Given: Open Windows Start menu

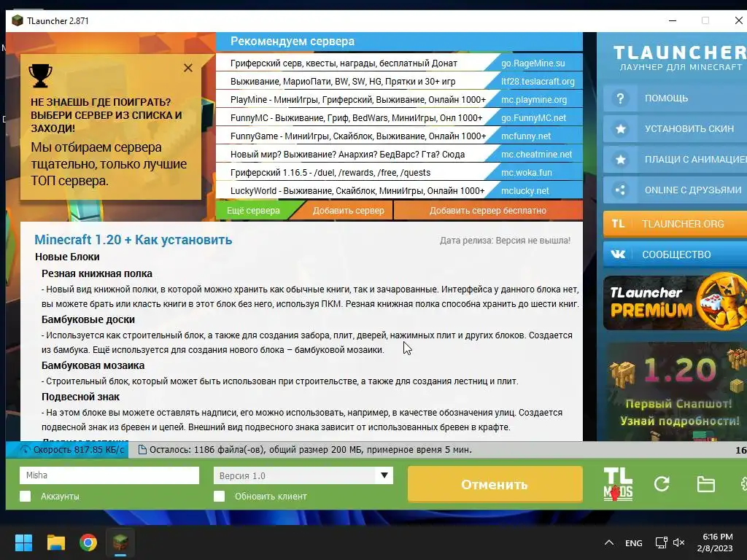Looking at the screenshot, I should click(x=23, y=542).
